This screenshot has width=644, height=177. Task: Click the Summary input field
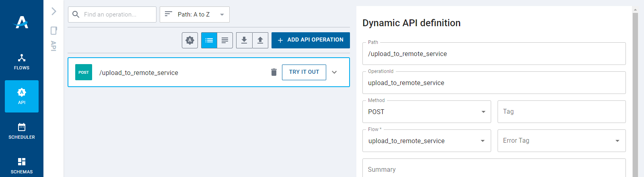point(494,168)
